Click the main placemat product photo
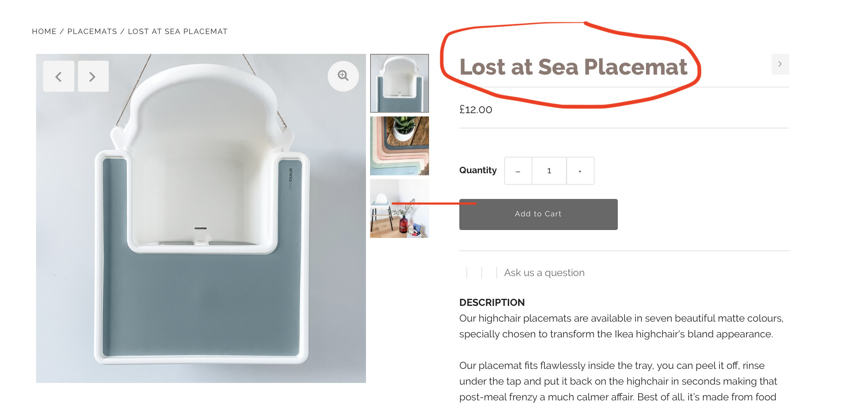The image size is (868, 407). tap(201, 249)
